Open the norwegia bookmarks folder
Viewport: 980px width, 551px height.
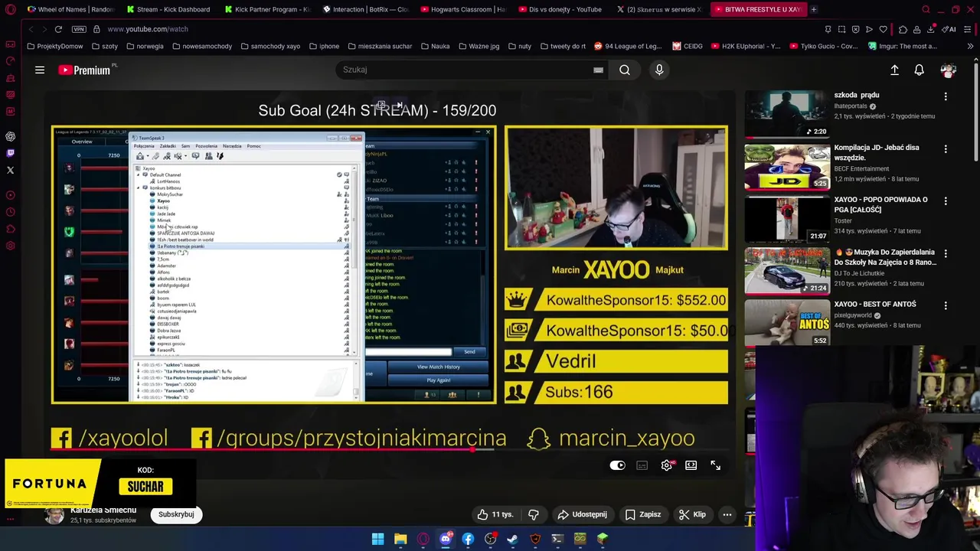pos(145,46)
